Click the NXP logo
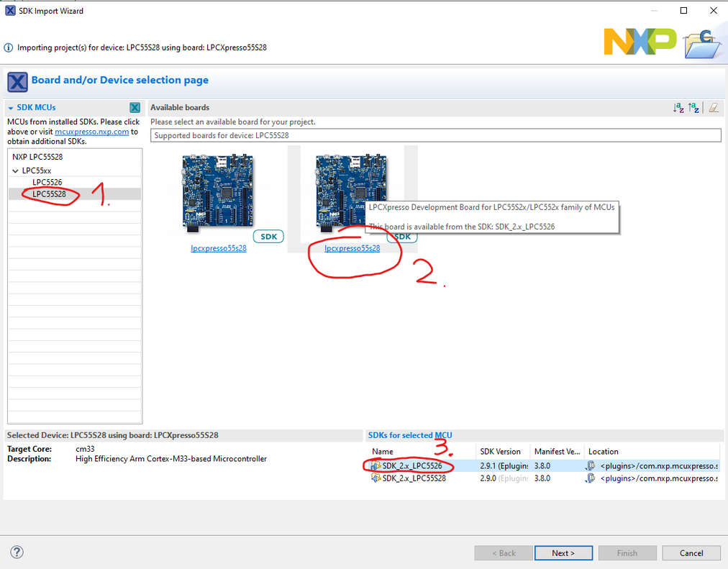 pos(640,42)
